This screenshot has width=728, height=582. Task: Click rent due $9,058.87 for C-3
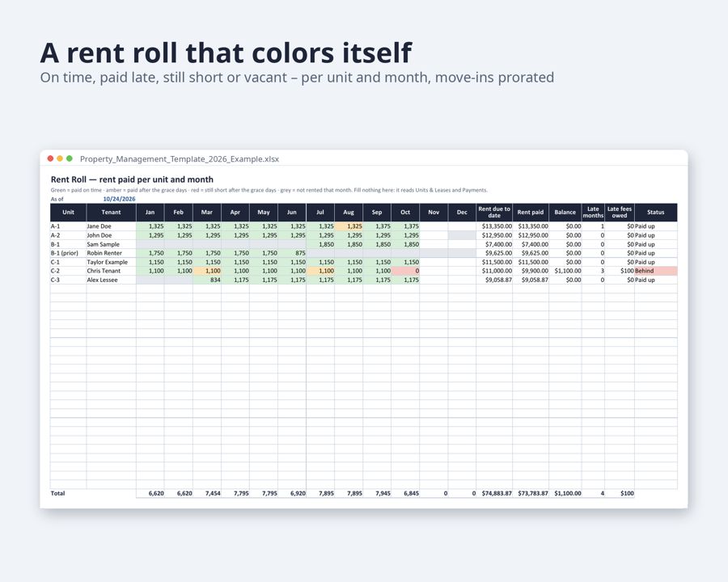point(494,280)
